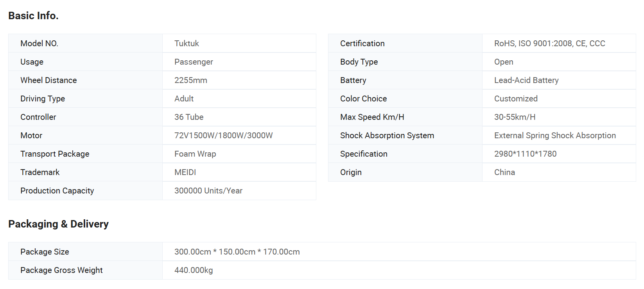644x289 pixels.
Task: Click the 300000 Units/Year value
Action: (208, 191)
